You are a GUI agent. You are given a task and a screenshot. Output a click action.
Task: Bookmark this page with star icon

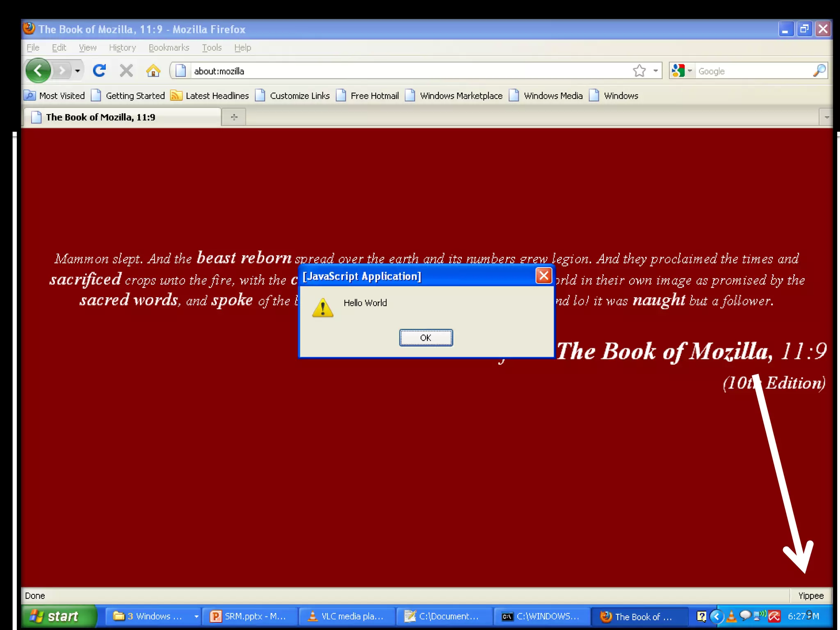tap(639, 71)
